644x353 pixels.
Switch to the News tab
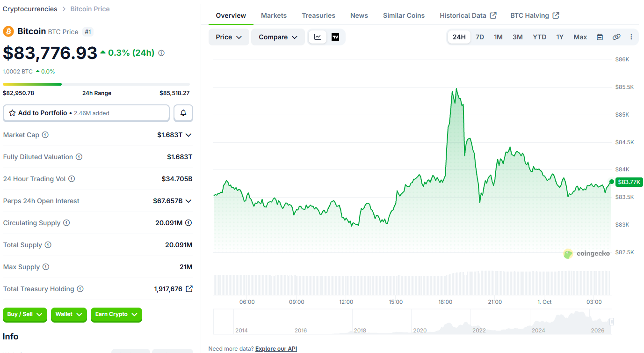click(359, 15)
